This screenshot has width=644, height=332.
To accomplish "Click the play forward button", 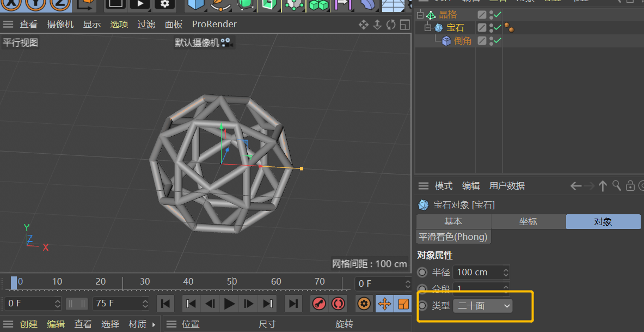I will click(230, 304).
